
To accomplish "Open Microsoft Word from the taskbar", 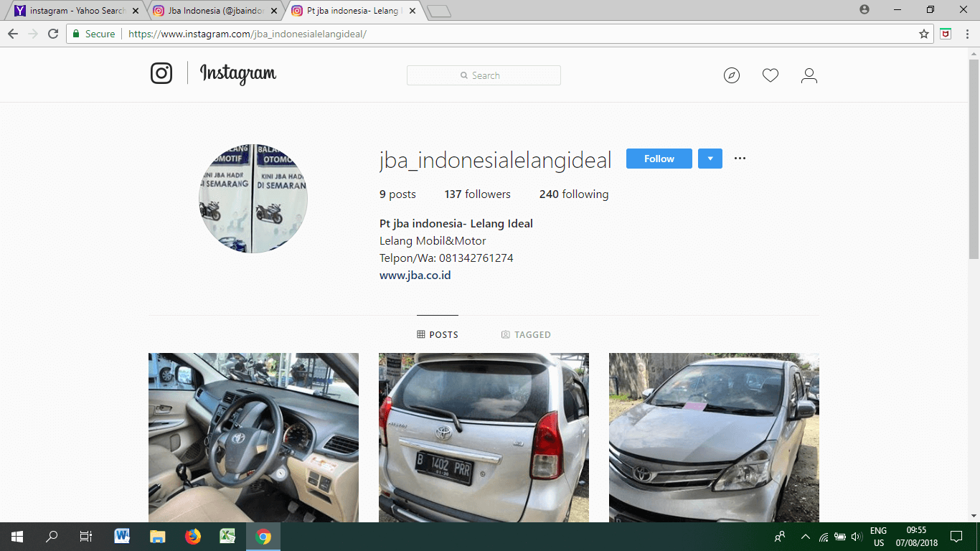I will [x=122, y=536].
